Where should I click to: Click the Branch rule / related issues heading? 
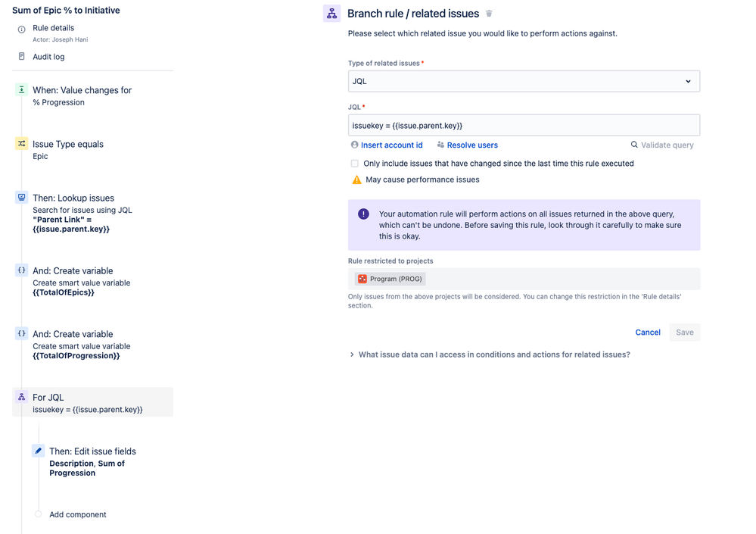(413, 14)
